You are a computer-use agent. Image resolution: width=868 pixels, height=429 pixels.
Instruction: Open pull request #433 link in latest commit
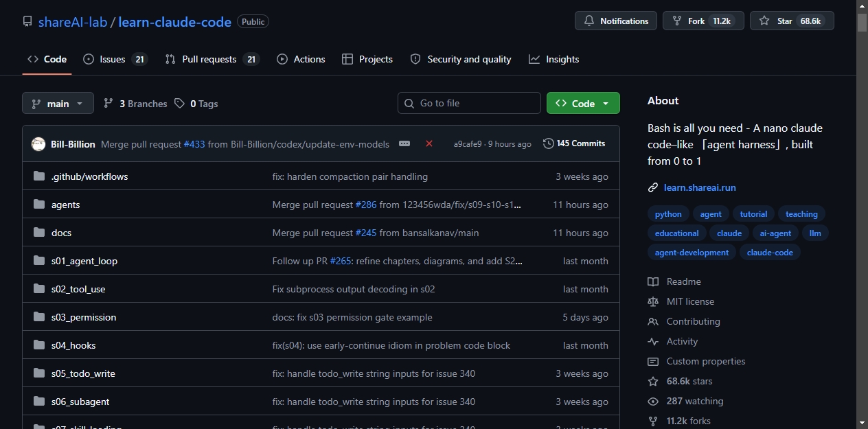tap(194, 144)
